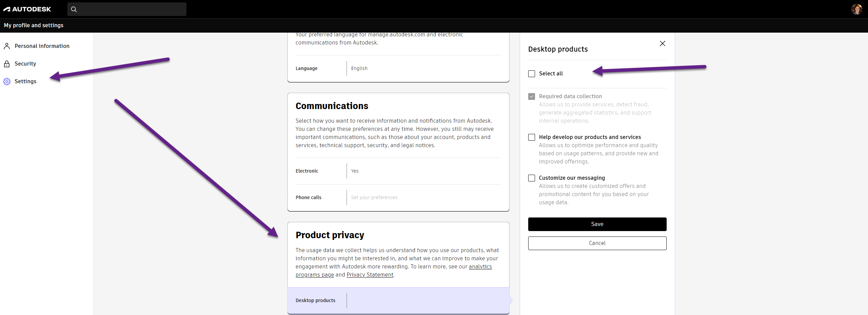Screen dimensions: 868x315
Task: Click the Product privacy heading
Action: pyautogui.click(x=330, y=235)
